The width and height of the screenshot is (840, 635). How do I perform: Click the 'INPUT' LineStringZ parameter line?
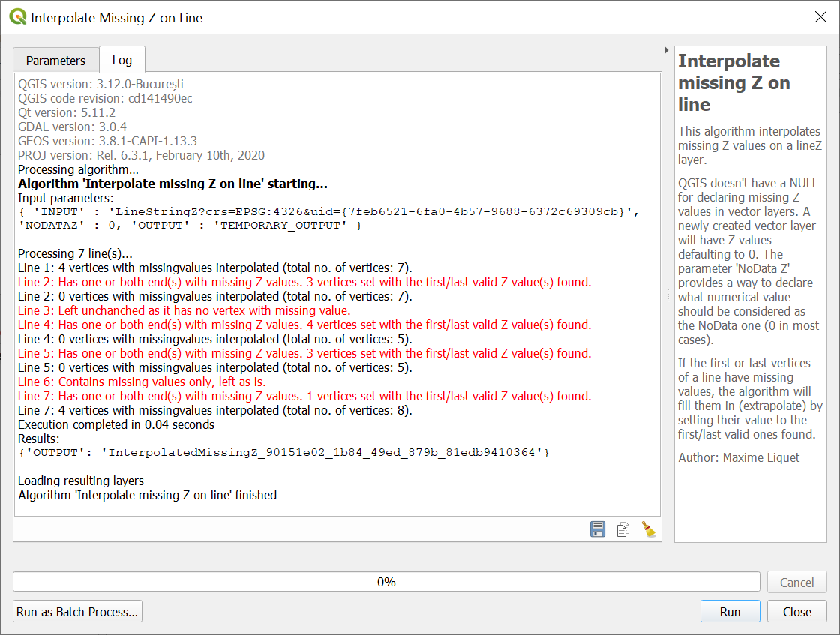point(329,211)
